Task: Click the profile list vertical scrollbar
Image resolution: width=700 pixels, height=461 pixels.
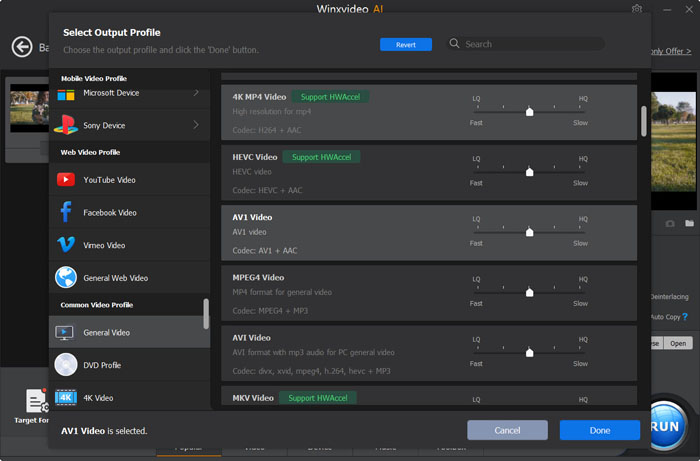Action: (644, 121)
